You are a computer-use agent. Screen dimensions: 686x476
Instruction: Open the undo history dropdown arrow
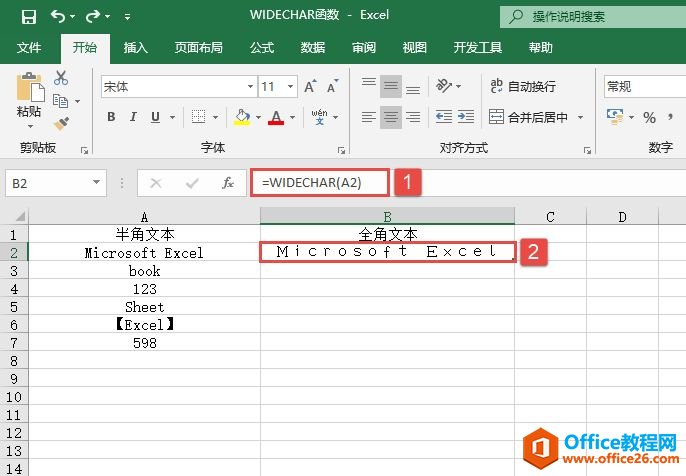pyautogui.click(x=73, y=17)
